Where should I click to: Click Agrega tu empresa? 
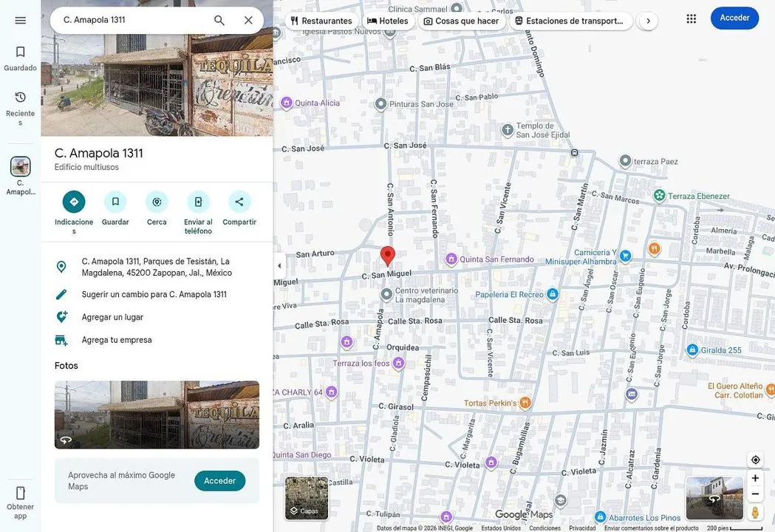coord(157,340)
